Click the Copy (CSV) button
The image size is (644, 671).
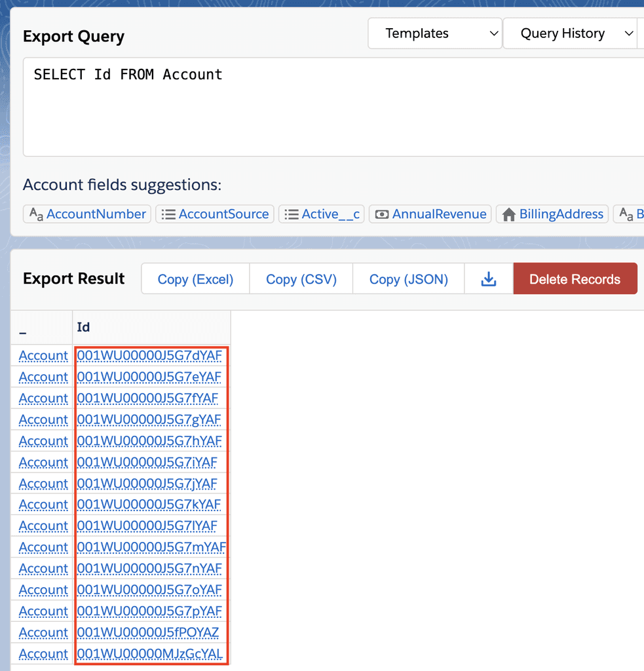[x=301, y=278]
